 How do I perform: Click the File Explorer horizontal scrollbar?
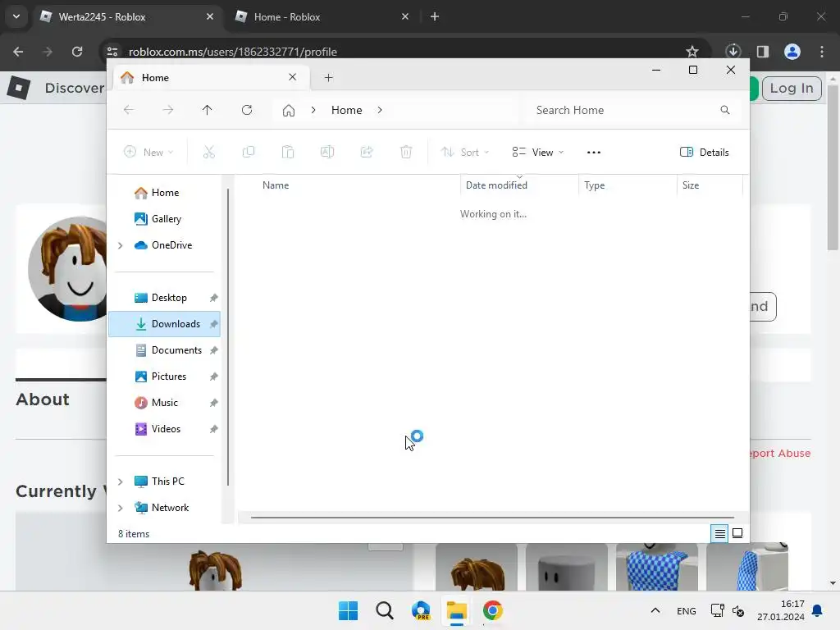(492, 518)
